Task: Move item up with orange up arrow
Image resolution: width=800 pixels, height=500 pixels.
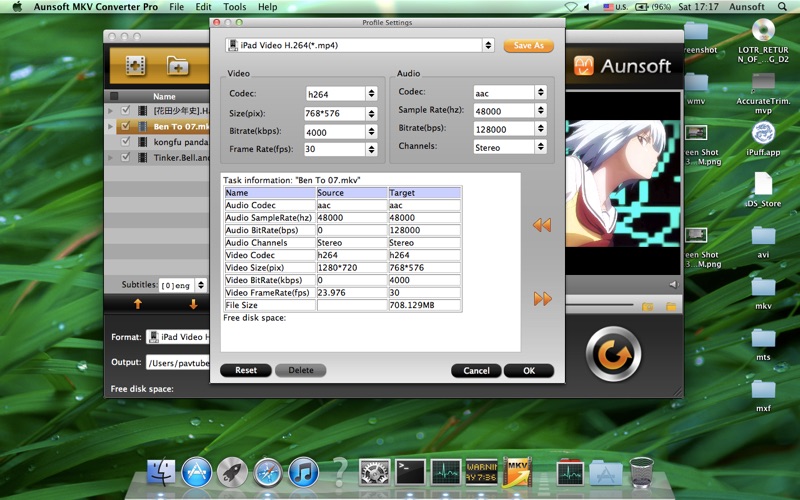Action: 138,303
